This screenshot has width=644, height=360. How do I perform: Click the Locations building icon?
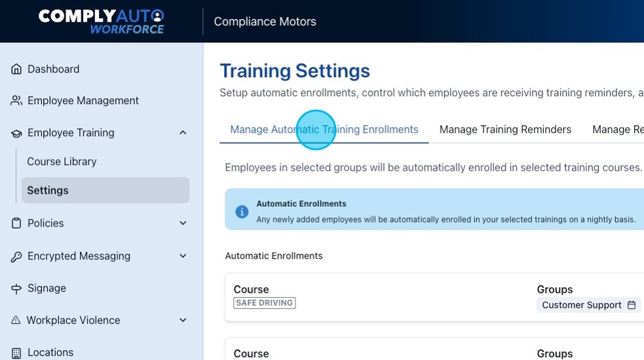tap(16, 353)
